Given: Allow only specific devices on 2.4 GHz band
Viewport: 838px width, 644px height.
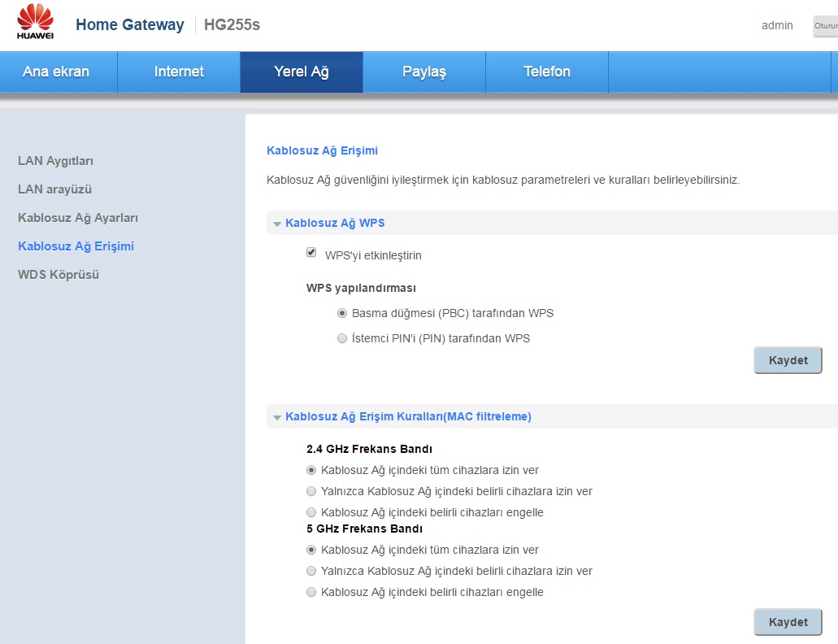Looking at the screenshot, I should tap(311, 491).
